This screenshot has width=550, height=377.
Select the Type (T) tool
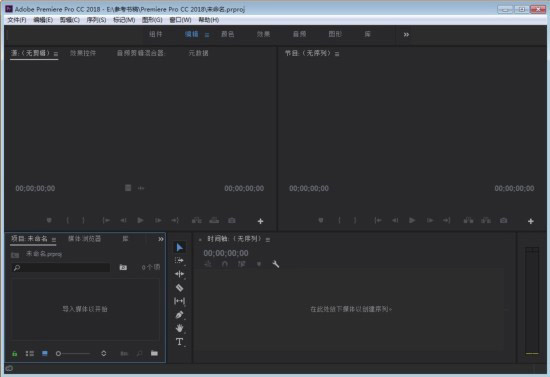click(x=179, y=342)
